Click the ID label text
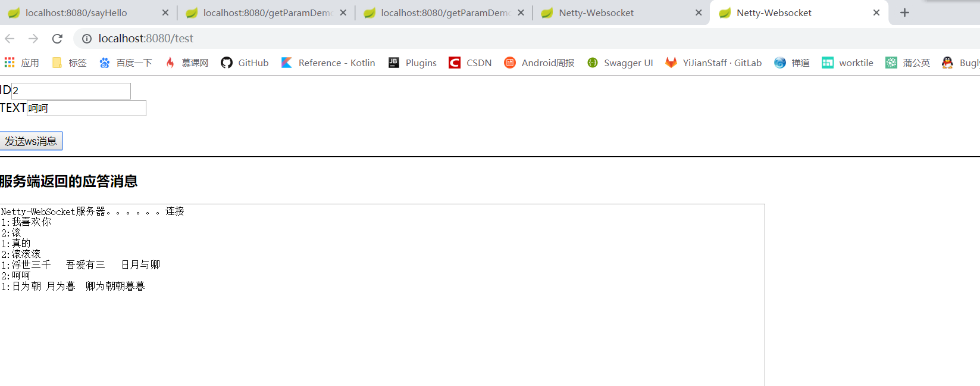This screenshot has width=980, height=386. (5, 91)
